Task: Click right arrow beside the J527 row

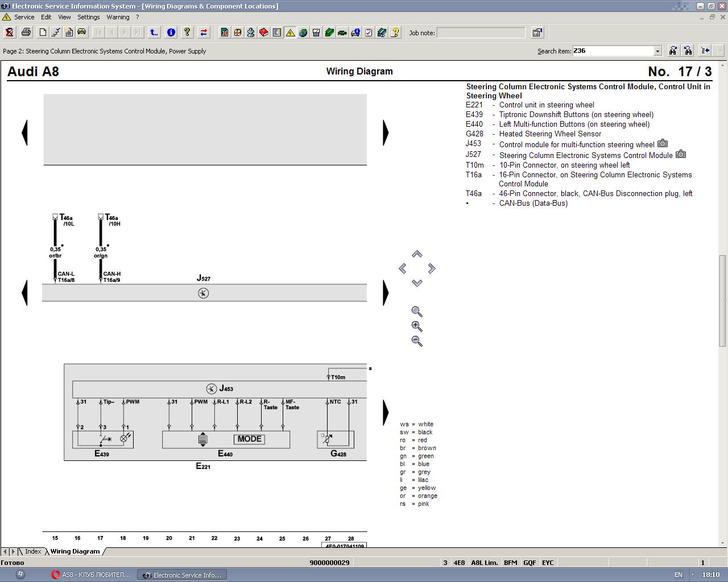Action: coord(386,293)
